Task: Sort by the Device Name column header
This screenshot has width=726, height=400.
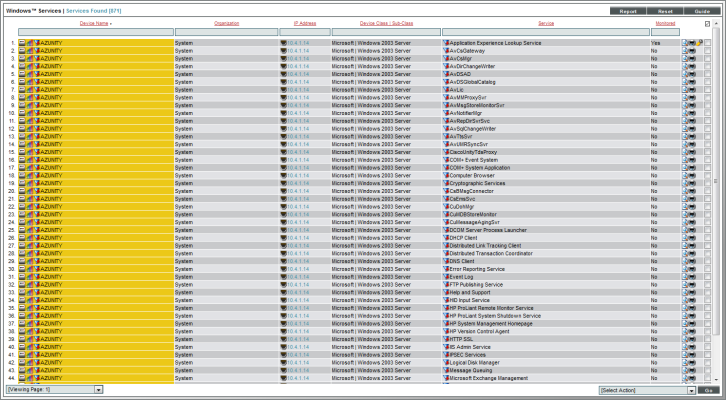Action: click(x=94, y=23)
